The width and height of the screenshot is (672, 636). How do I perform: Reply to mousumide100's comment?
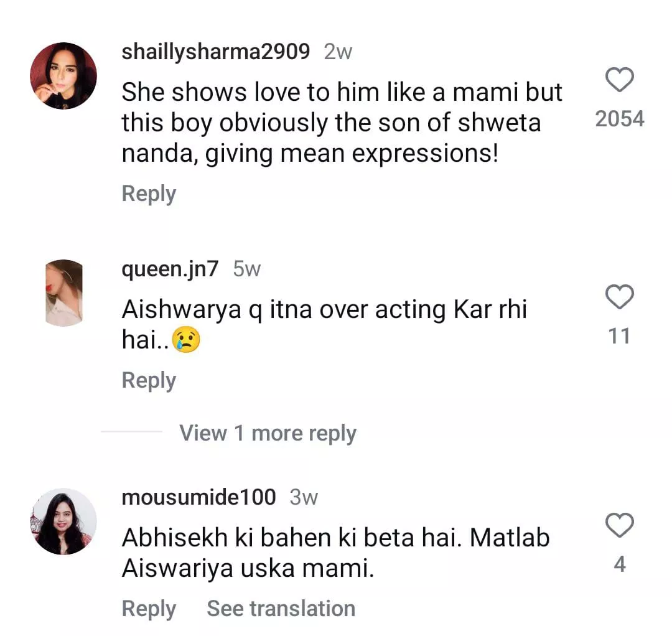click(149, 609)
